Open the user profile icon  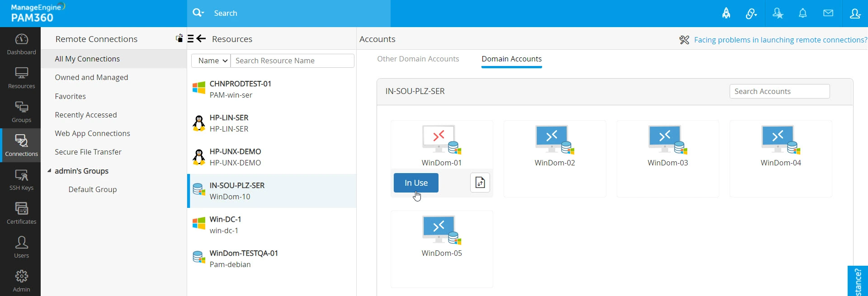tap(855, 13)
